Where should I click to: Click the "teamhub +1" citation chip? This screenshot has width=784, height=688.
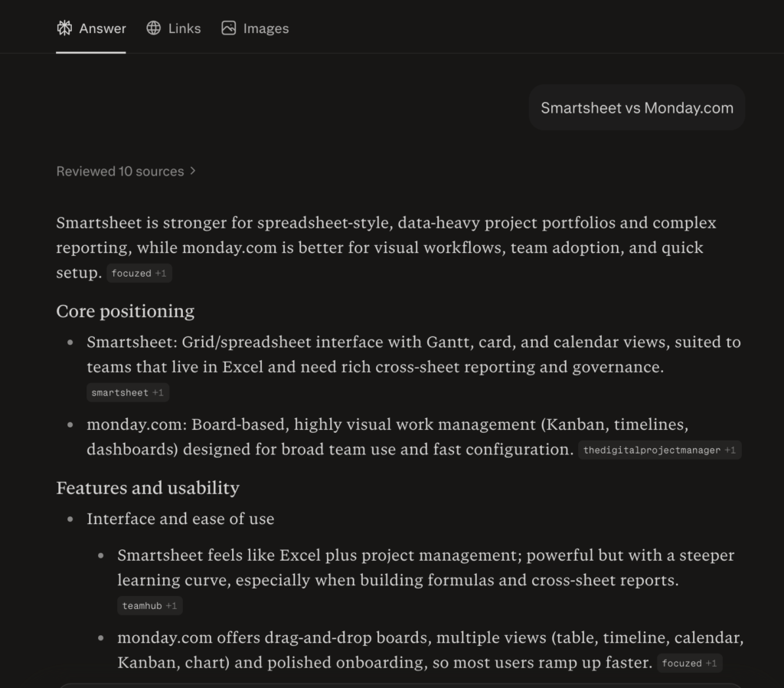(x=149, y=605)
